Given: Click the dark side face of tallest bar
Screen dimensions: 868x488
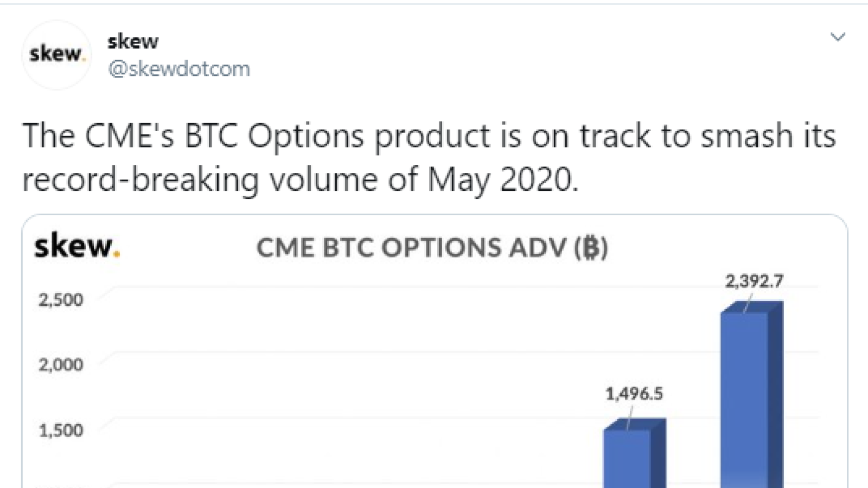Looking at the screenshot, I should pyautogui.click(x=776, y=395).
